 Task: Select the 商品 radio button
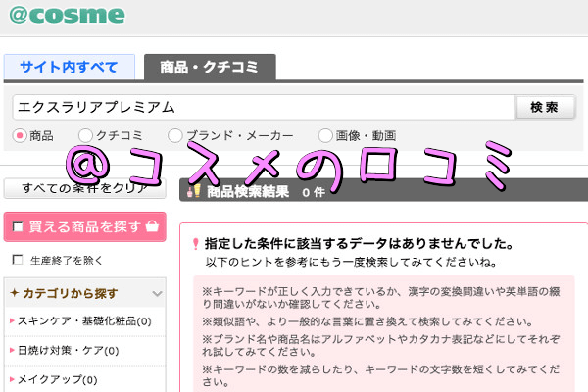20,135
